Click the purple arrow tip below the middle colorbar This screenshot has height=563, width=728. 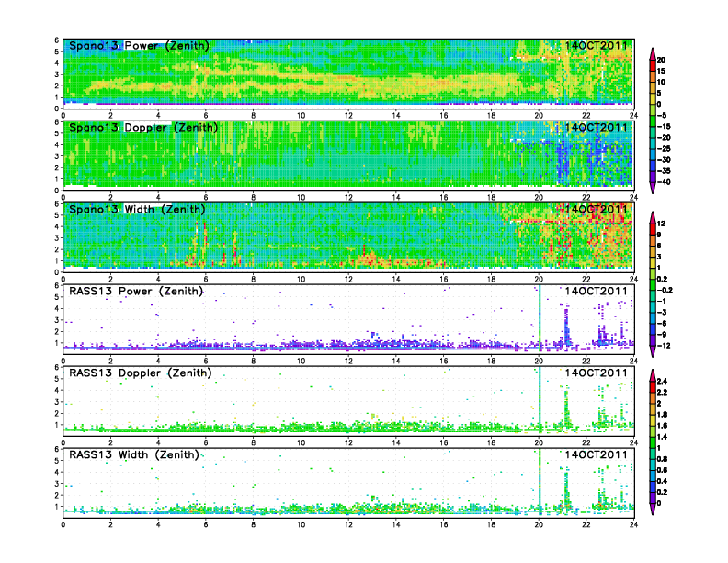[x=653, y=352]
